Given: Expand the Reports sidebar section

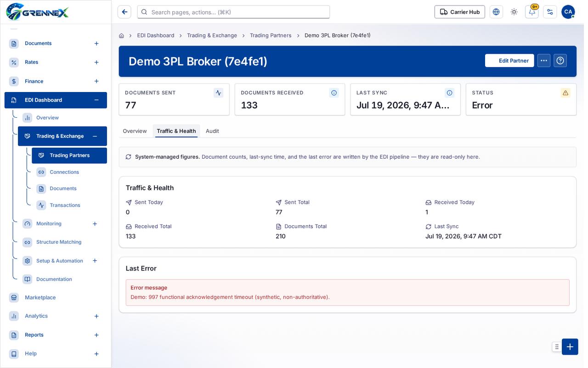Looking at the screenshot, I should click(x=96, y=335).
